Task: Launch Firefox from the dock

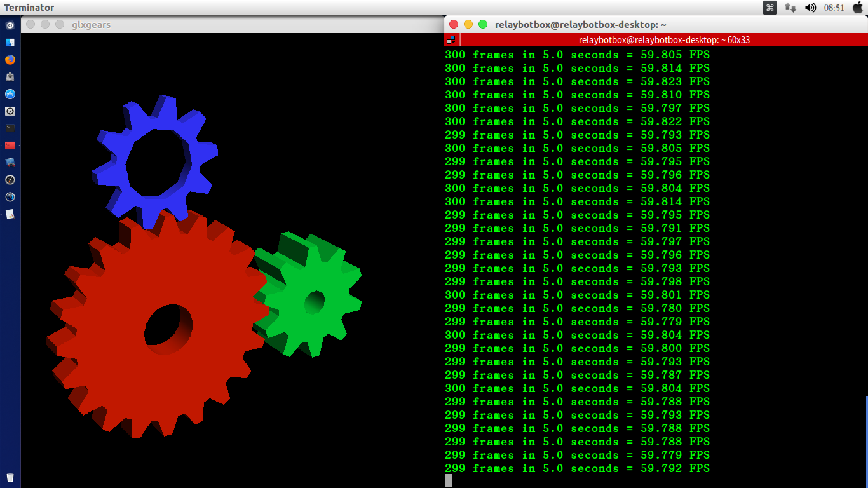Action: pyautogui.click(x=10, y=60)
